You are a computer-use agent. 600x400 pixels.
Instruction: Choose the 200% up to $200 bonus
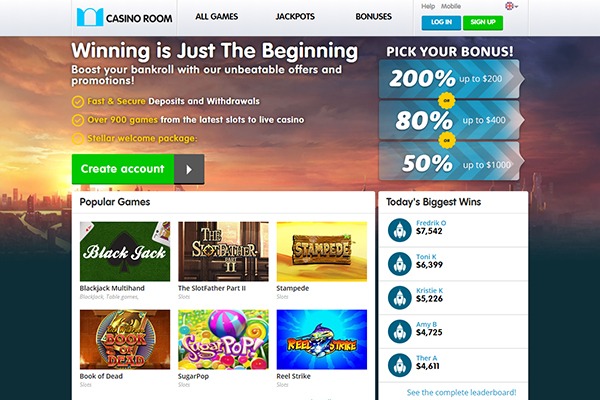tap(451, 79)
